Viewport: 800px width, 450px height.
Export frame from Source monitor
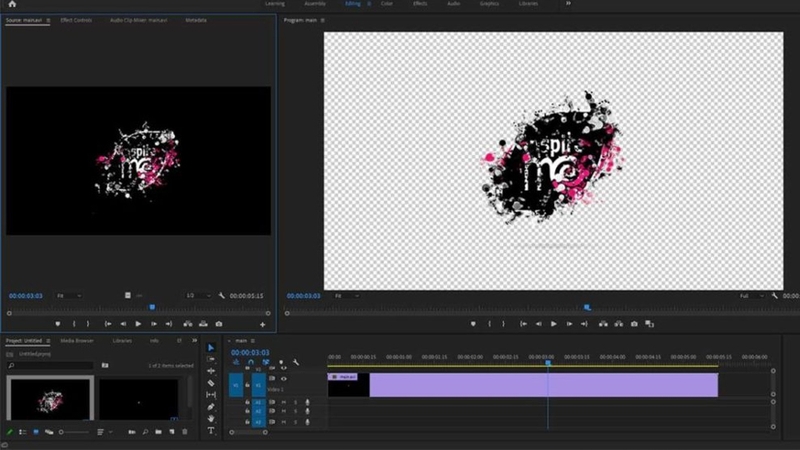point(219,324)
